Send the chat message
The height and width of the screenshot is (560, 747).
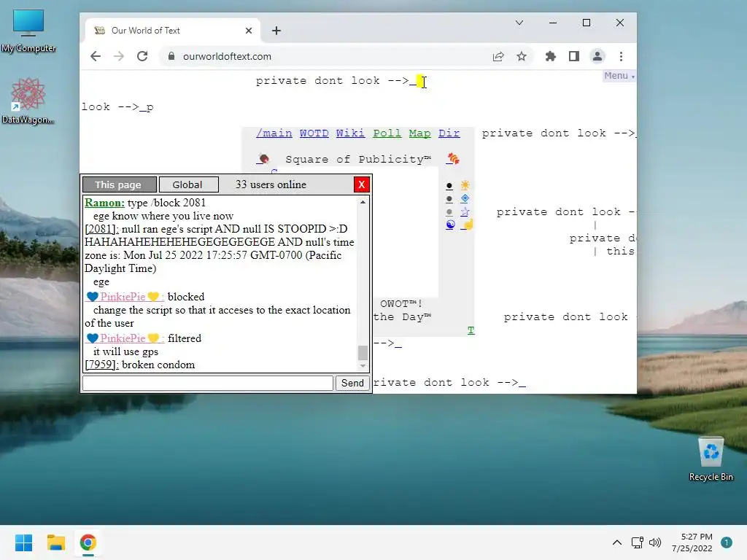352,383
